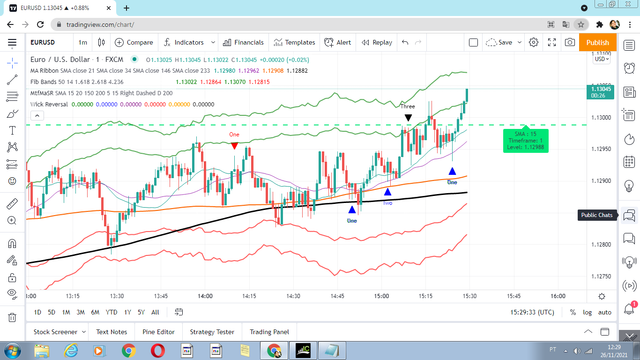Open the chart patterns tool
This screenshot has width=640, height=360.
12,147
